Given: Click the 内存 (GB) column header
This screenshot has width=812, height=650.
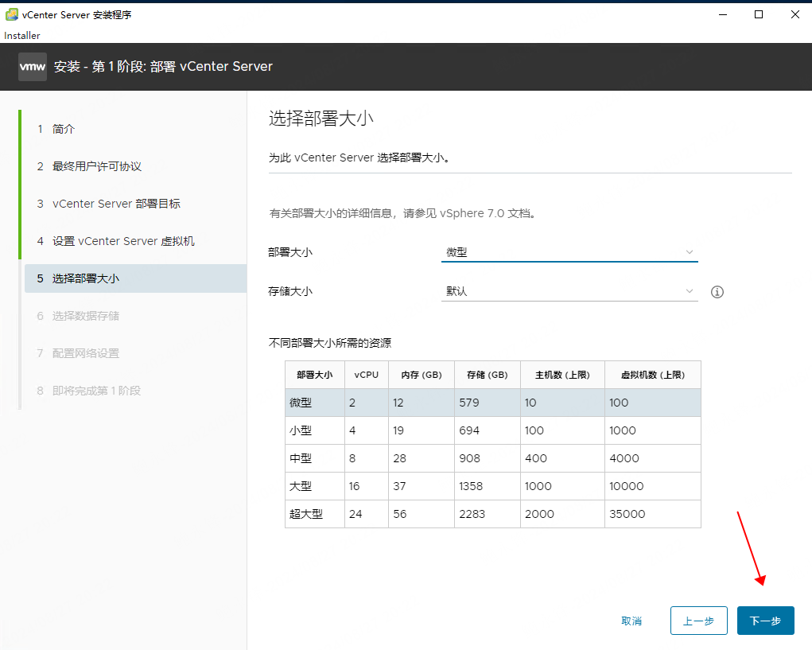Looking at the screenshot, I should [x=421, y=375].
